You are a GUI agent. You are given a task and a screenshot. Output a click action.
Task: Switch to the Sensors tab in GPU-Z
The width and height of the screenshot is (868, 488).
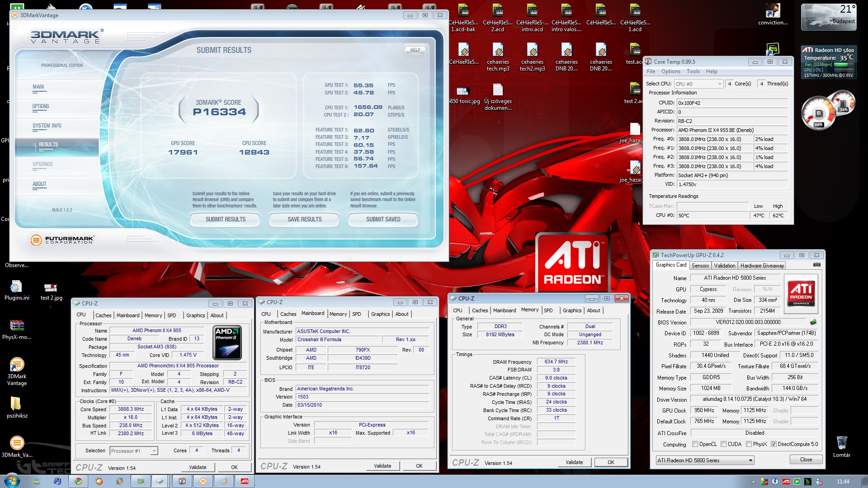(700, 266)
